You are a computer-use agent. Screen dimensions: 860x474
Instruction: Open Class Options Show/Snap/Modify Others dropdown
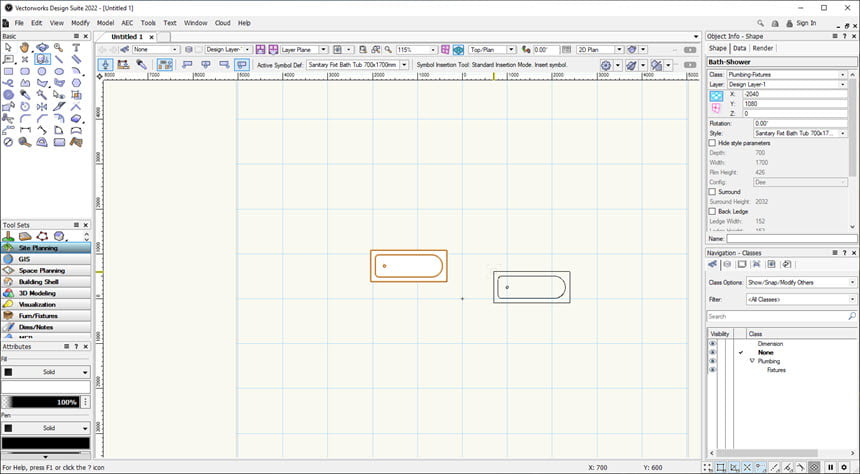pos(801,283)
